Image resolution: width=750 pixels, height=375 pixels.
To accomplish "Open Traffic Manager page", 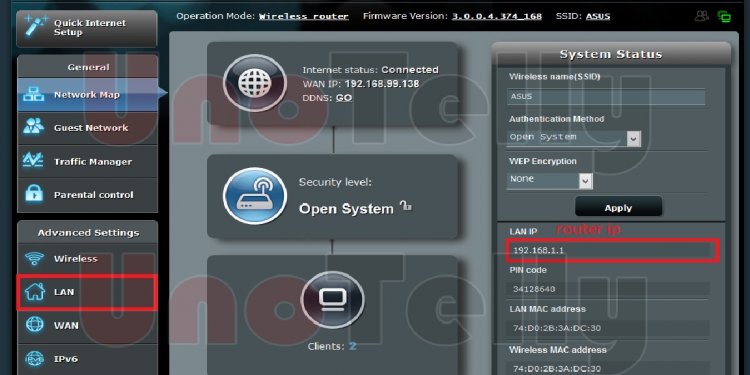I will (88, 161).
